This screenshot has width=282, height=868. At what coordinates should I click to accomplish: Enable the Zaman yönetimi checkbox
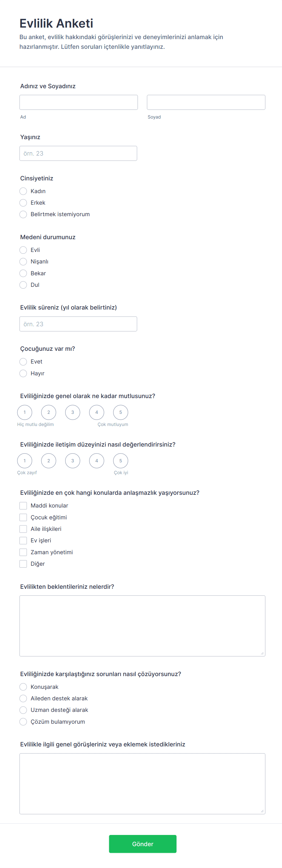point(23,552)
